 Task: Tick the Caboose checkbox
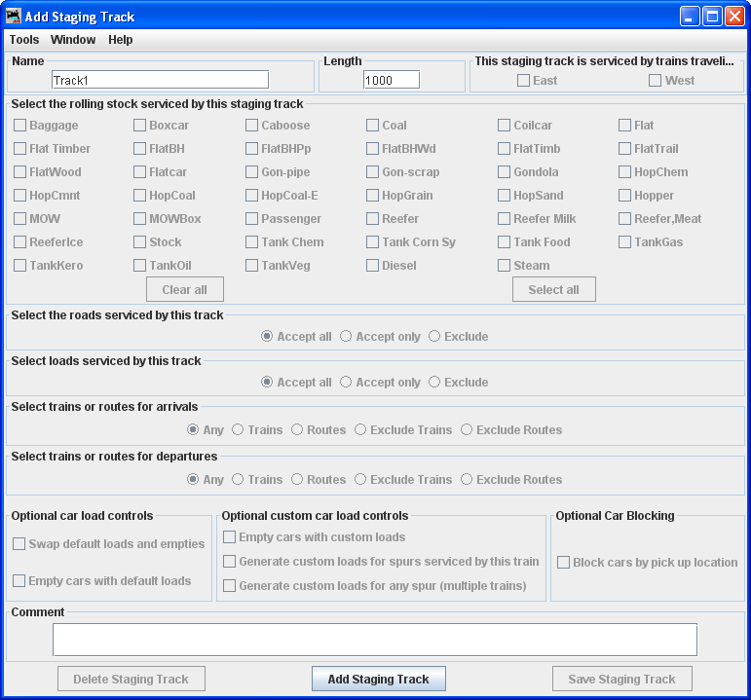click(252, 126)
